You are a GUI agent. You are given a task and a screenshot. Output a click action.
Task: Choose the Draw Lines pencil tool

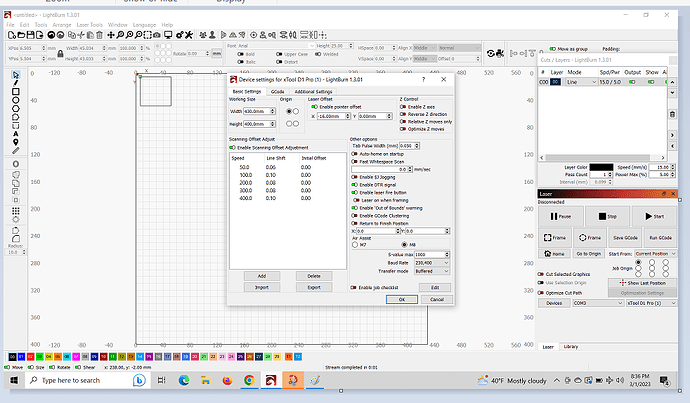[x=16, y=83]
